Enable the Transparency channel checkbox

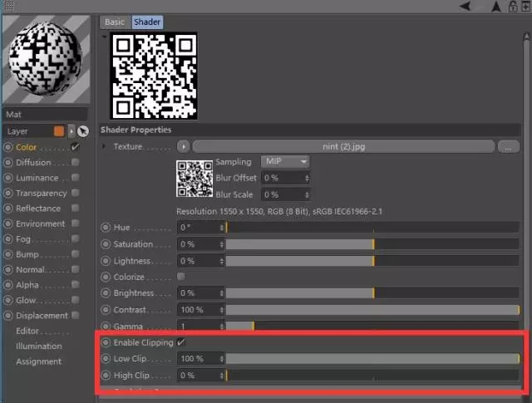tap(76, 193)
